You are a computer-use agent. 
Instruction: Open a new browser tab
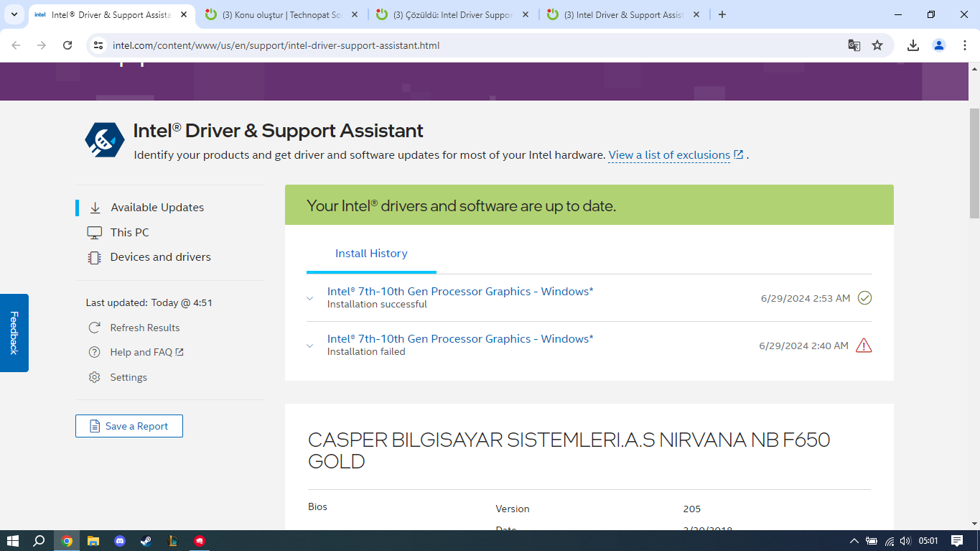[722, 14]
